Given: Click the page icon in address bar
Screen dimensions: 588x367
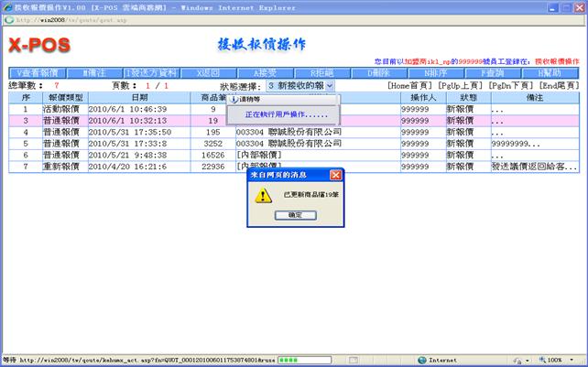Looking at the screenshot, I should (10, 17).
